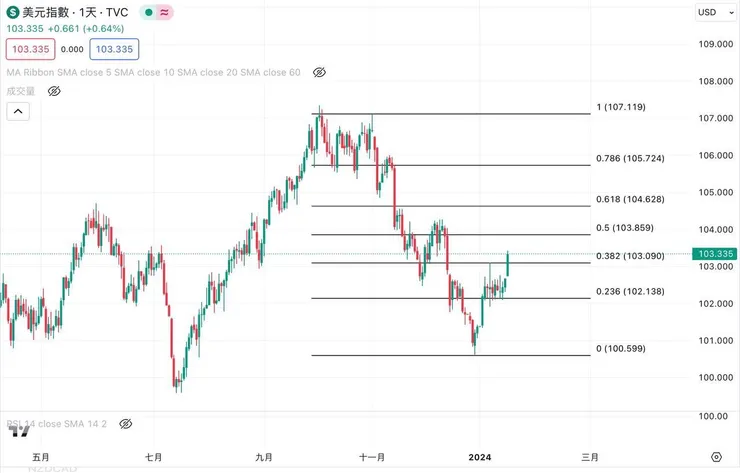The image size is (740, 473).
Task: Click the red sell price 103.335 button
Action: click(x=29, y=48)
